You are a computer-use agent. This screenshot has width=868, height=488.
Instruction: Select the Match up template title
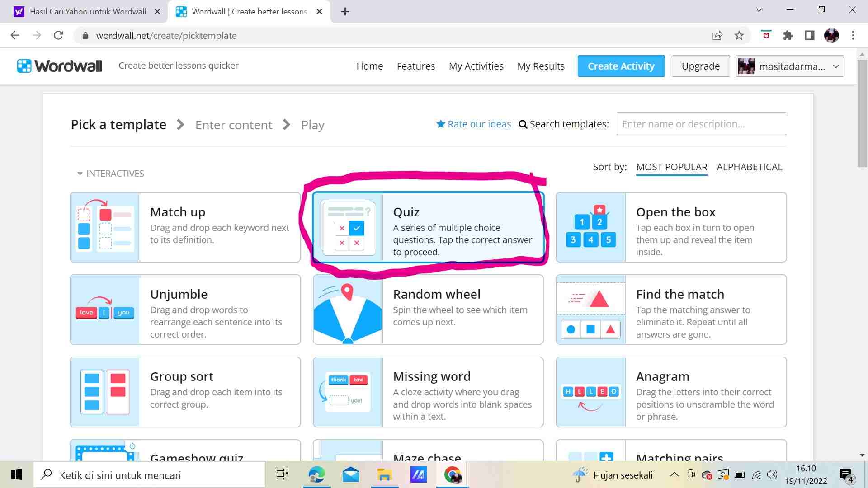coord(178,212)
